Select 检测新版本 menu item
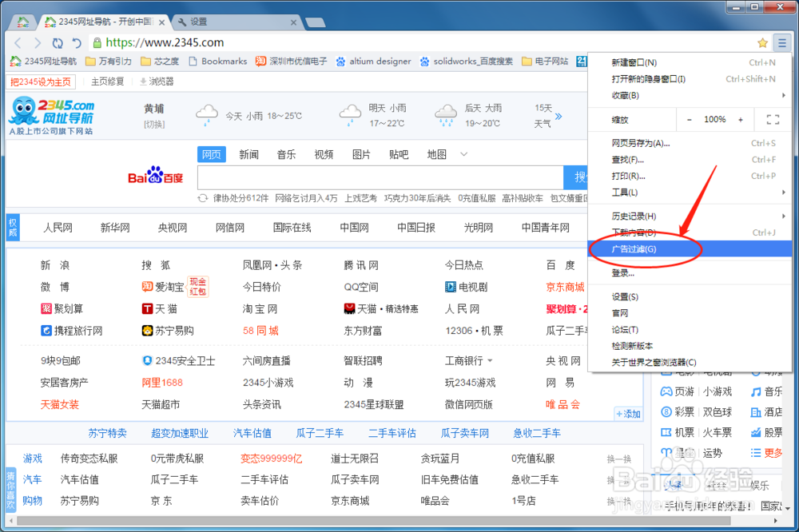Viewport: 799px width, 532px height. (x=690, y=346)
